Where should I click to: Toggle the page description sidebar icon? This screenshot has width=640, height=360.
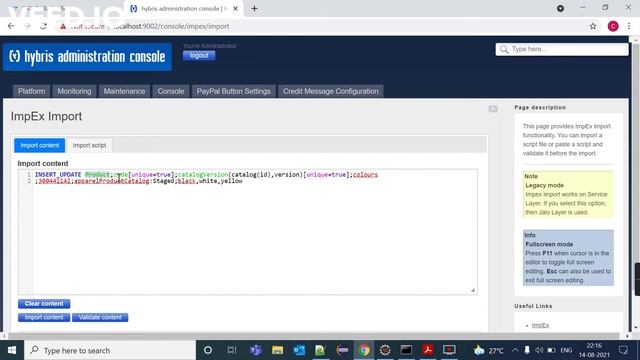[x=493, y=109]
